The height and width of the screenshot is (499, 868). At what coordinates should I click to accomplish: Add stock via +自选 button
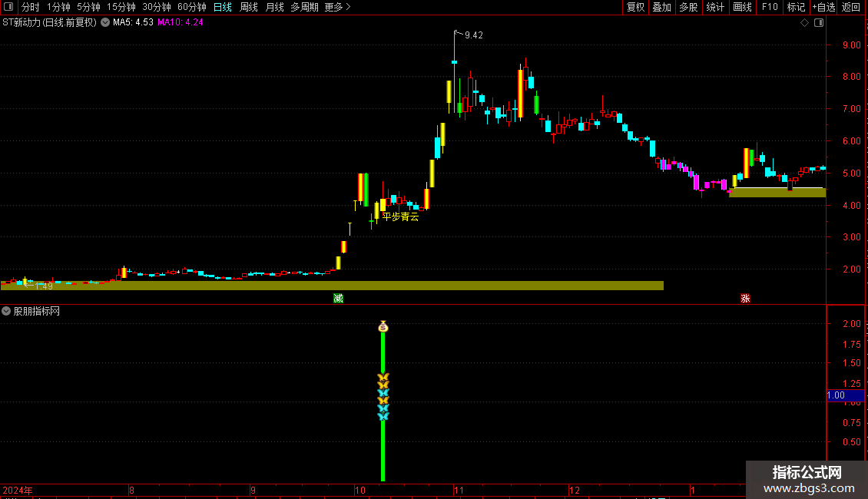pos(823,7)
